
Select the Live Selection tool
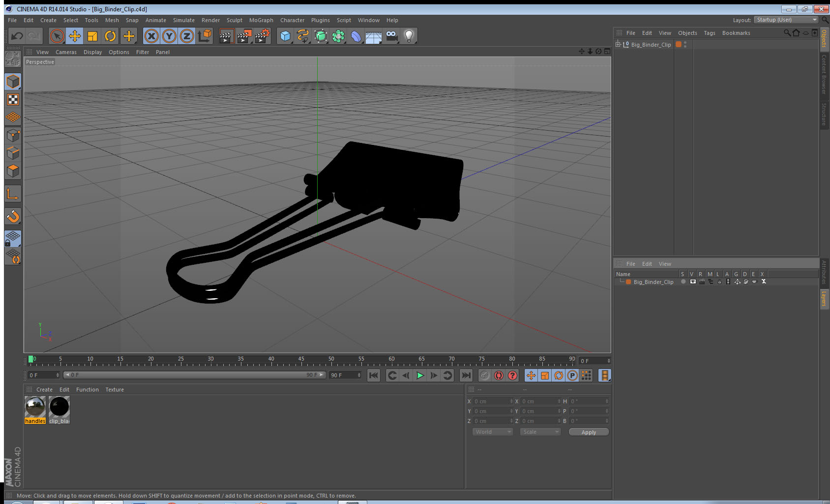(x=57, y=36)
